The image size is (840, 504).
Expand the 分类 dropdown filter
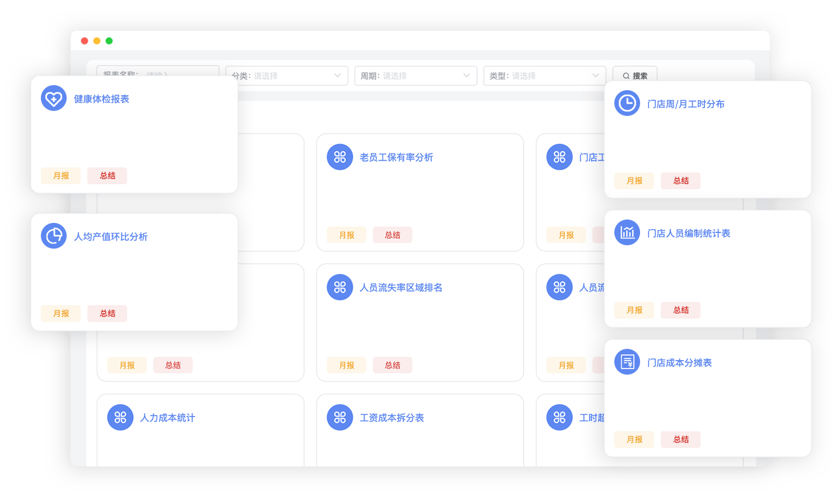point(287,76)
